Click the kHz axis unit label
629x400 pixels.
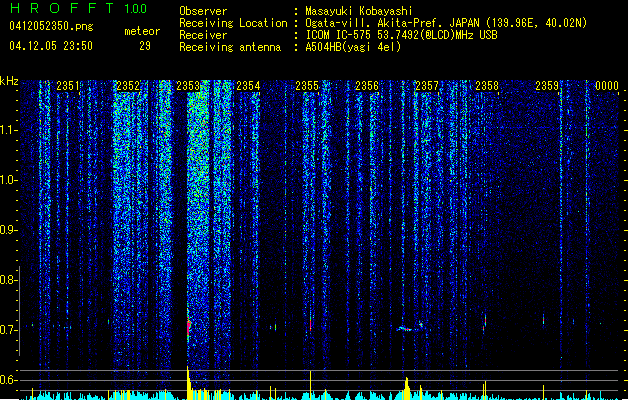(x=9, y=81)
